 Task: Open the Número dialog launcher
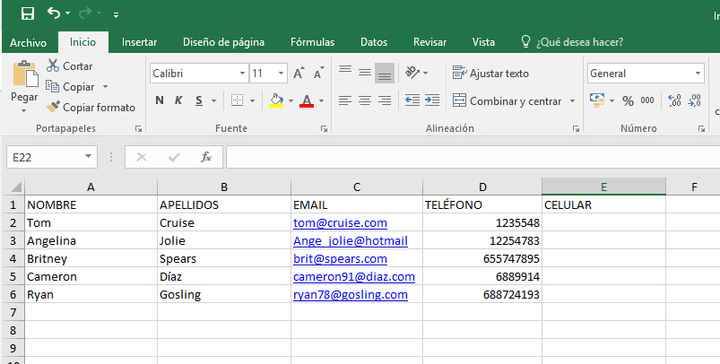pyautogui.click(x=701, y=129)
